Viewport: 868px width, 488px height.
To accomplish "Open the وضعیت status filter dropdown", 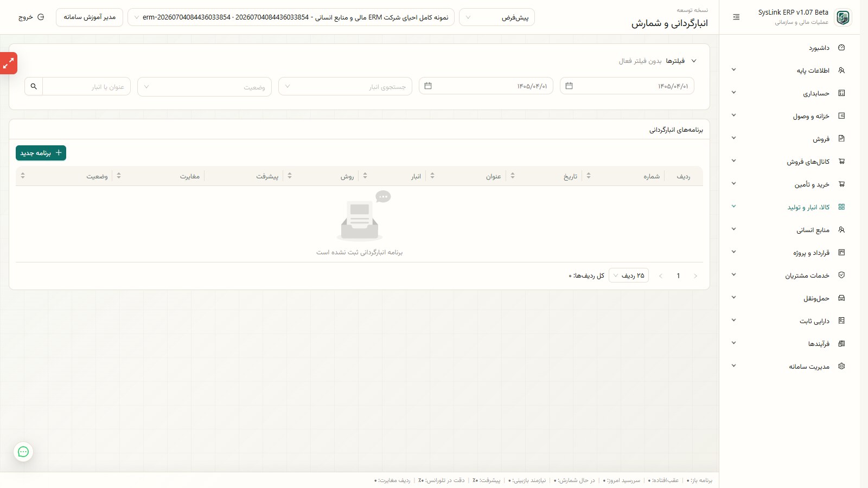I will (205, 87).
